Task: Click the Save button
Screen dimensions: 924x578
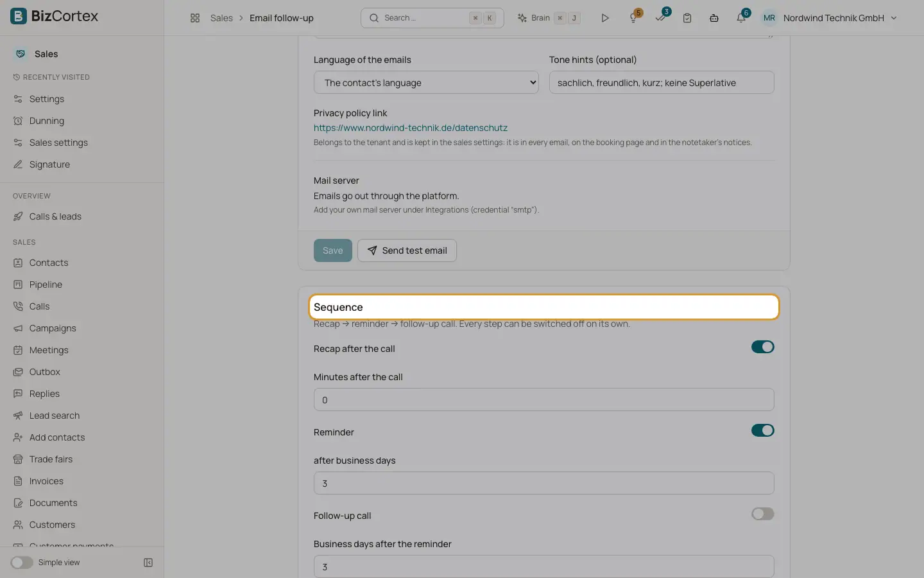Action: 333,250
